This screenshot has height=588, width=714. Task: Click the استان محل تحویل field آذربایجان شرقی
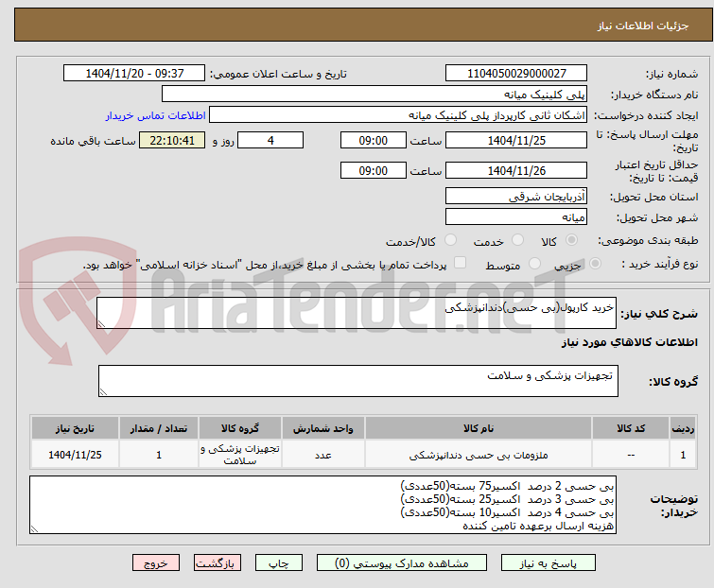516,196
